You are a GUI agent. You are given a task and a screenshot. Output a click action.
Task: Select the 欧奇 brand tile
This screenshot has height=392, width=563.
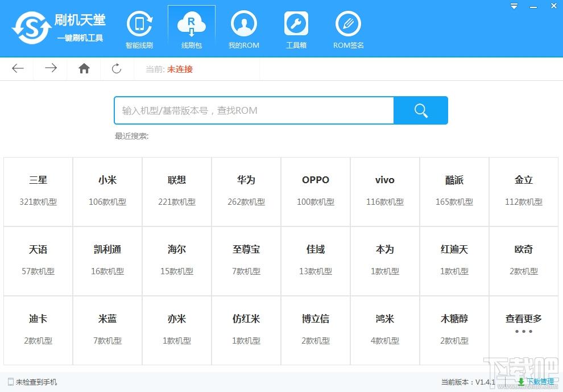[x=524, y=261]
